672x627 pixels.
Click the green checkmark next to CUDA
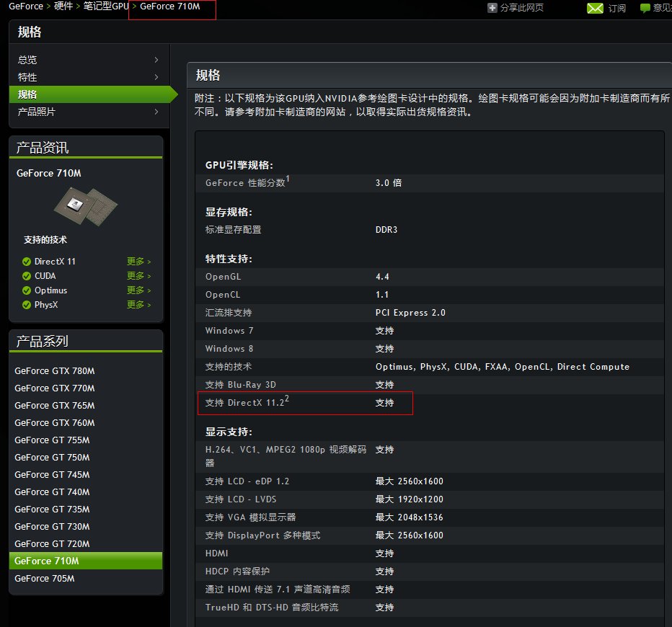27,276
